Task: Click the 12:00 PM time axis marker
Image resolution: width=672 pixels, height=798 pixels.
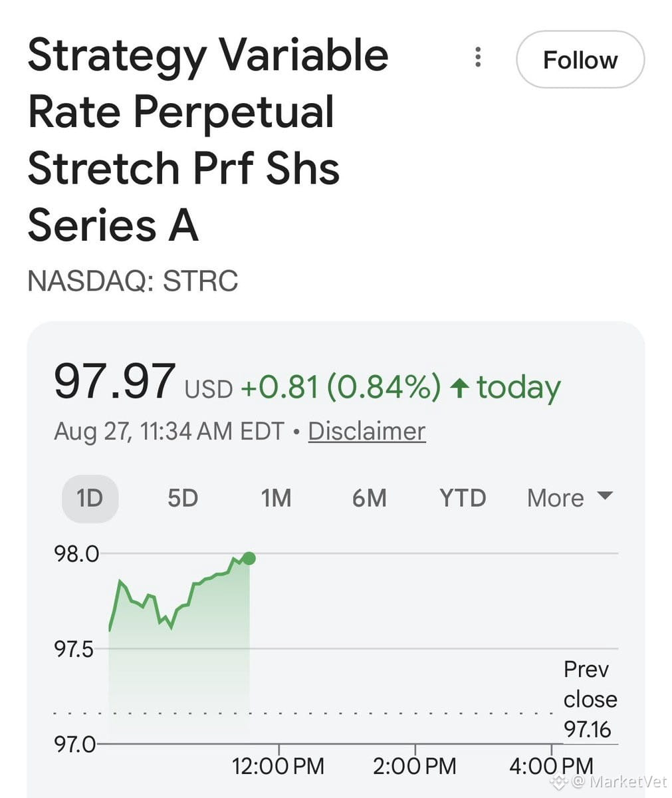Action: pyautogui.click(x=278, y=765)
